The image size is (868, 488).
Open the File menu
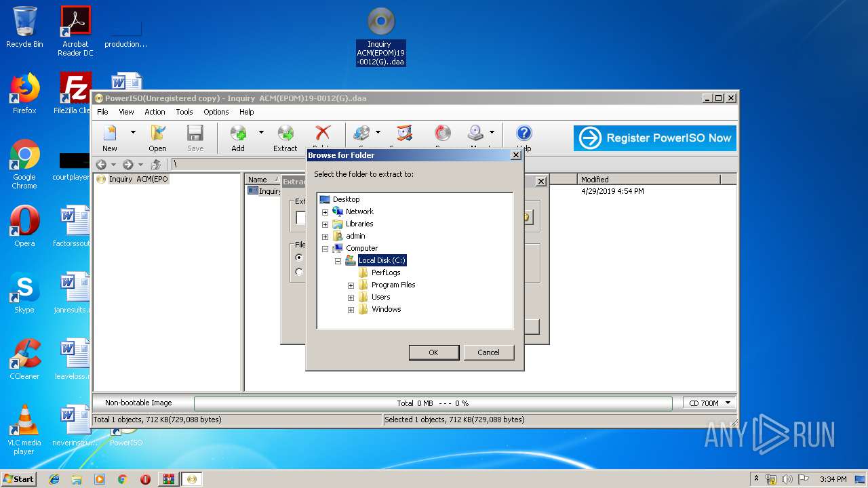click(102, 112)
